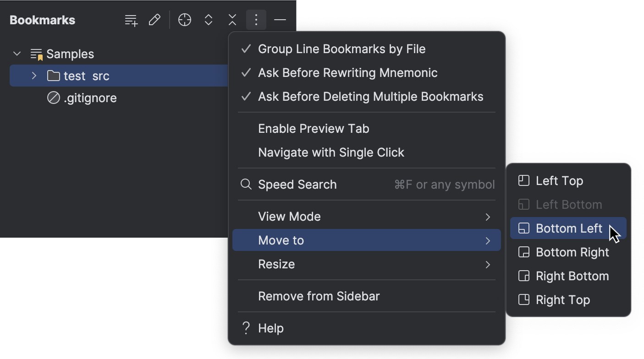Viewport: 644px width, 359px height.
Task: Click the Speed Search magnifier icon
Action: [246, 184]
